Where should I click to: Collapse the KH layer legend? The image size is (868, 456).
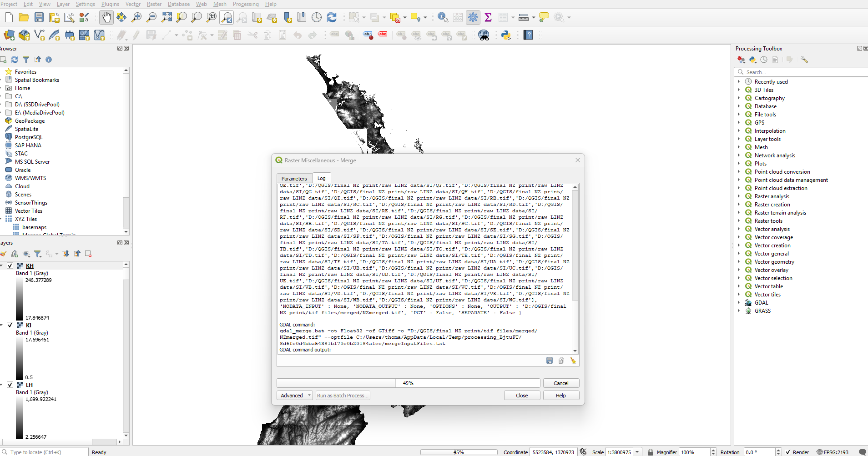[x=2, y=266]
